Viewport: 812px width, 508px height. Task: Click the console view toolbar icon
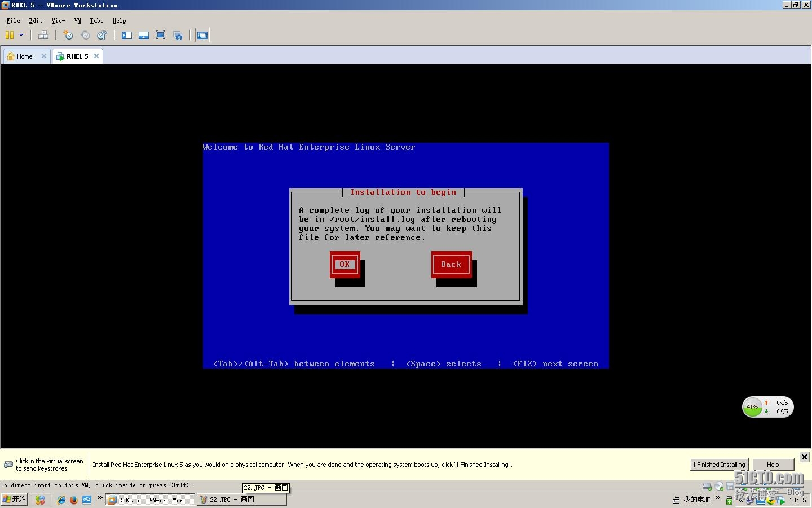point(202,35)
